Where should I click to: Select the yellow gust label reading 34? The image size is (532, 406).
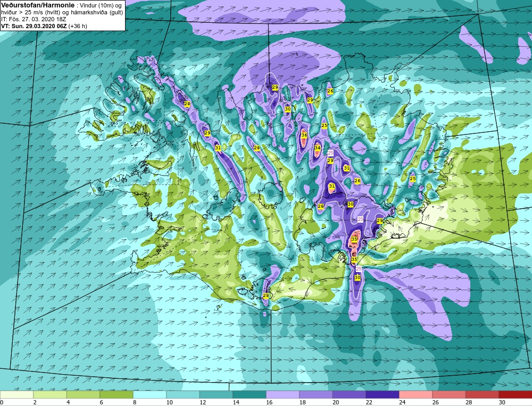pyautogui.click(x=317, y=148)
